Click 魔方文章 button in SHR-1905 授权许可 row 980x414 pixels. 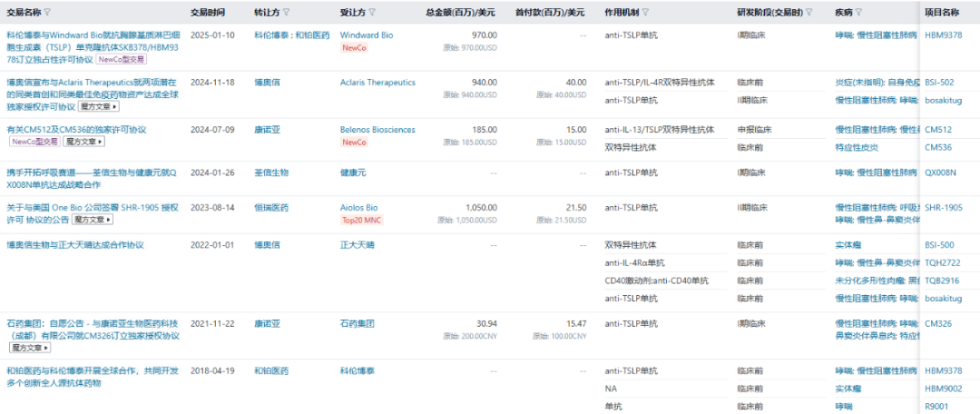tap(93, 220)
